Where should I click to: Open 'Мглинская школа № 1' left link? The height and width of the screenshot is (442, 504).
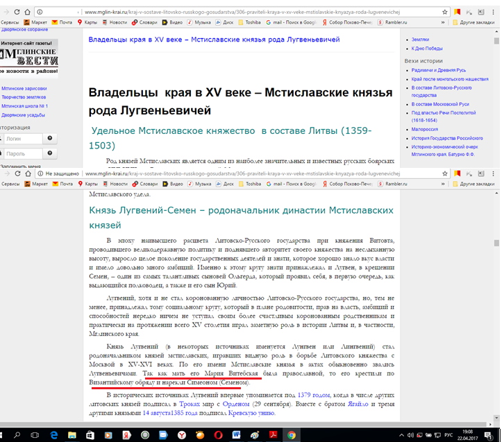pyautogui.click(x=24, y=106)
